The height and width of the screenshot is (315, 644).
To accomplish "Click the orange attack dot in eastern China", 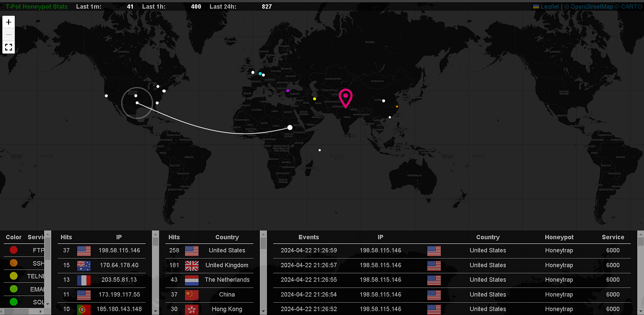I will 397,106.
